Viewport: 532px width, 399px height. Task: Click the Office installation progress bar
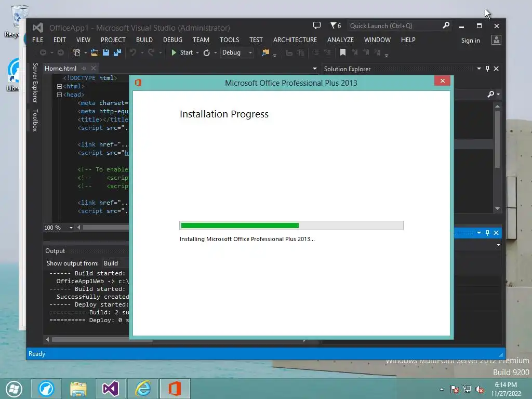coord(291,225)
